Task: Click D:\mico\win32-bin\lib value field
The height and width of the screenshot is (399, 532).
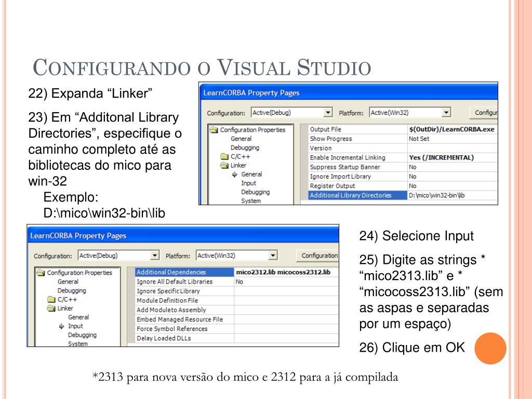Action: (453, 195)
